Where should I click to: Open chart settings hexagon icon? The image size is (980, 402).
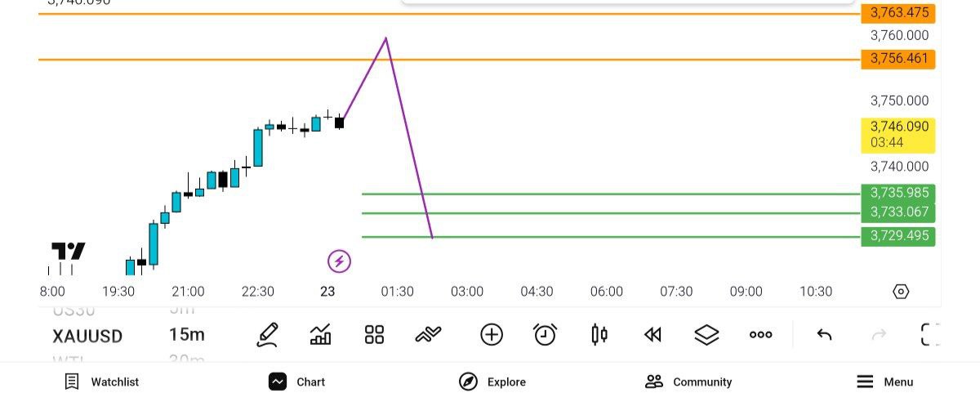click(x=901, y=292)
